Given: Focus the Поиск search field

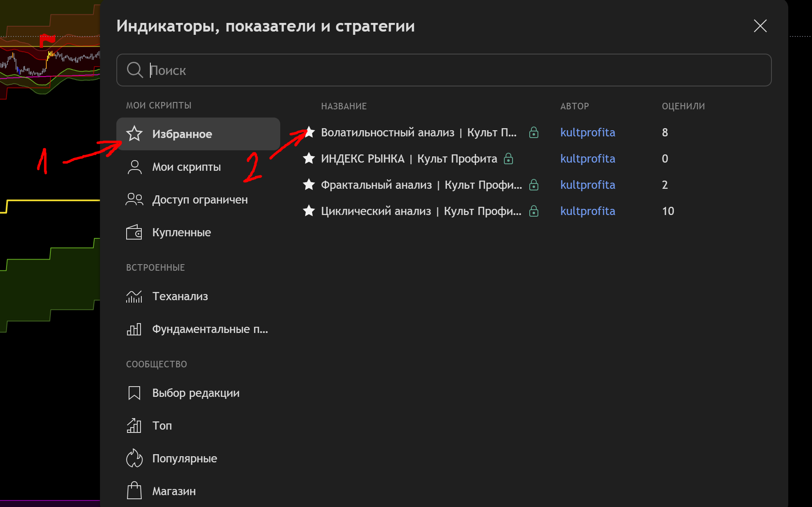Looking at the screenshot, I should [451, 70].
